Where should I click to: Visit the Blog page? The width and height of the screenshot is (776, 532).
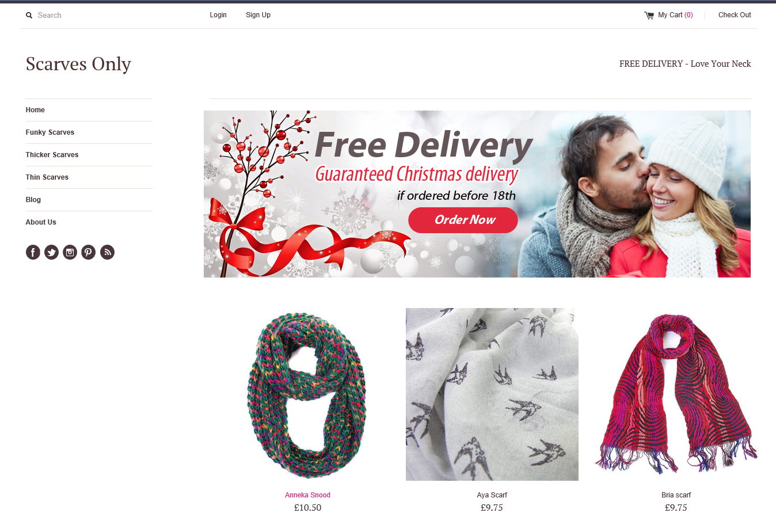tap(33, 200)
